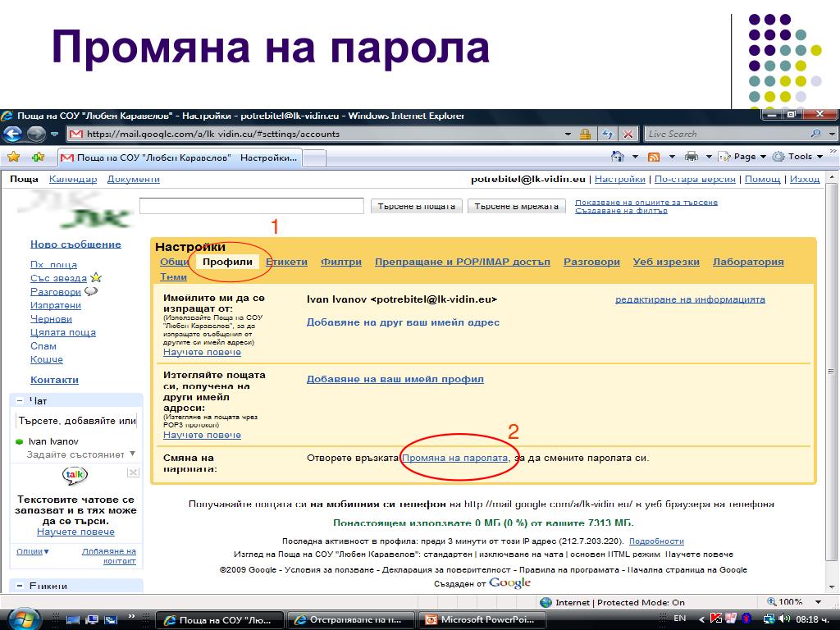Refresh the page with the refresh icon
840x630 pixels.
pos(608,134)
